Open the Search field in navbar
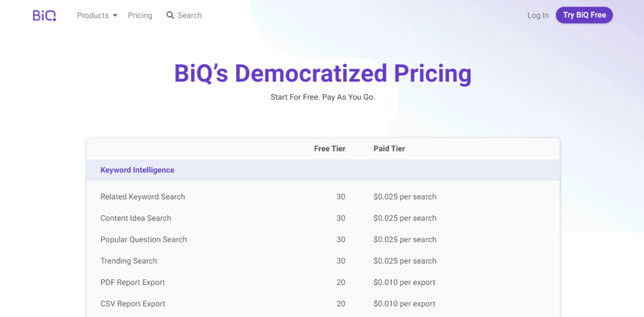Image resolution: width=644 pixels, height=317 pixels. pyautogui.click(x=184, y=16)
